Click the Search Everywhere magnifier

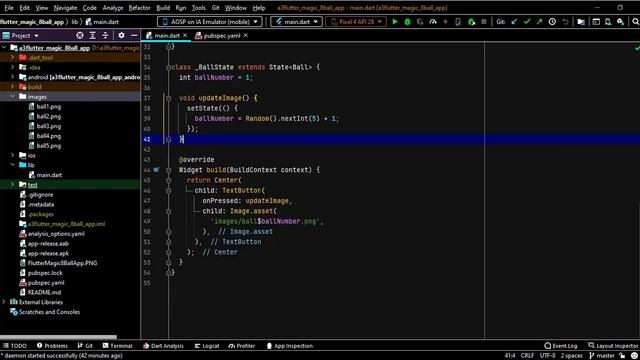(x=636, y=22)
